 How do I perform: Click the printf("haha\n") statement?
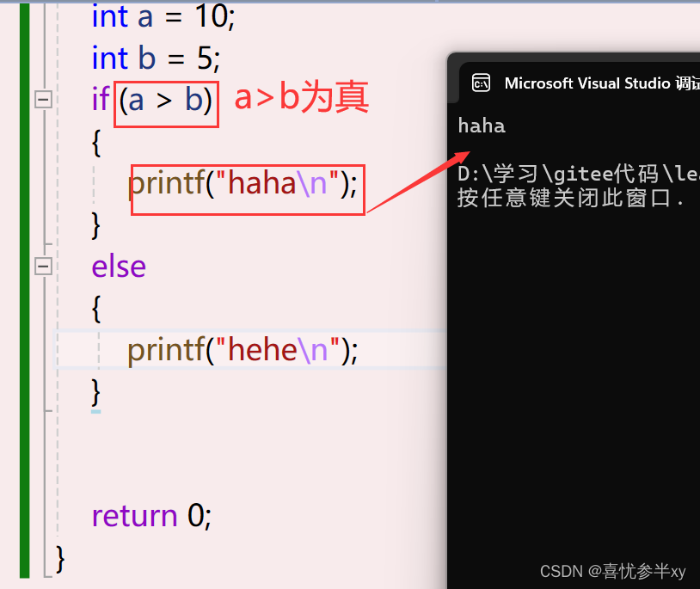[x=243, y=183]
